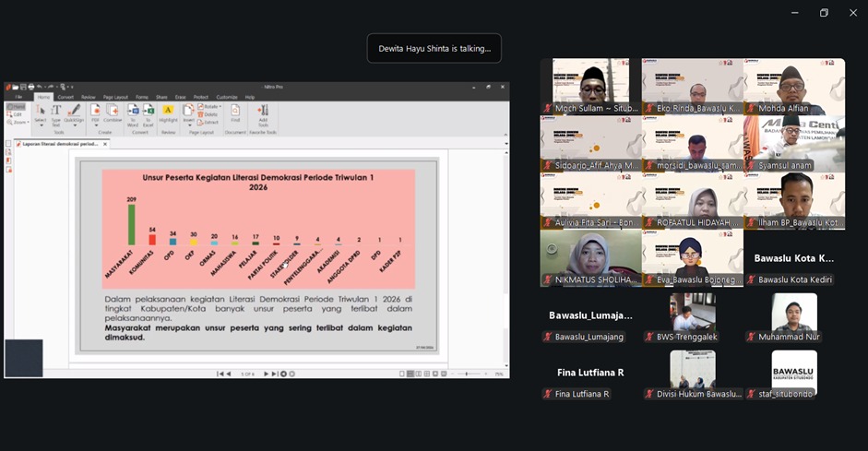The width and height of the screenshot is (868, 451).
Task: Convert PDF with To Word icon
Action: click(x=134, y=111)
